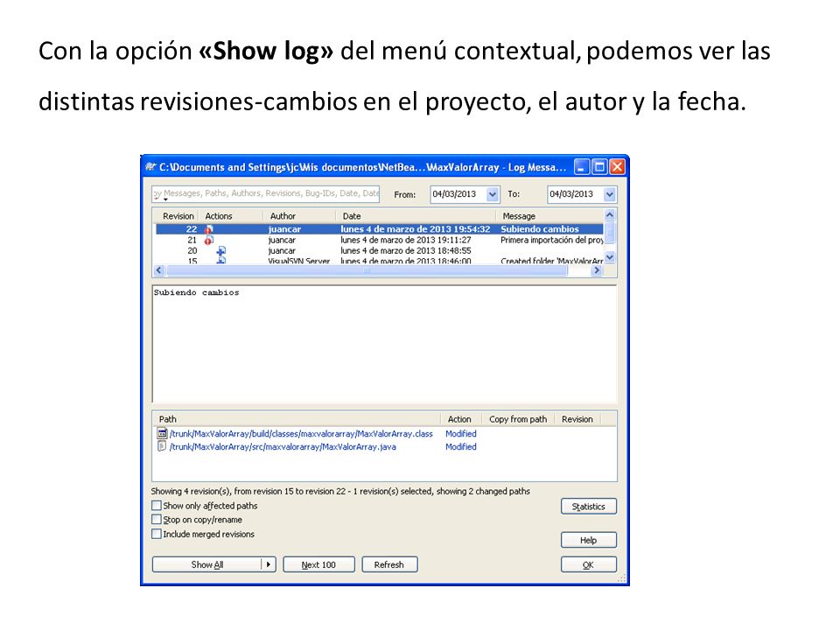Viewport: 840px width, 630px height.
Task: Click the date 'lunes 4 de marzo de 2013 18:48:55'
Action: [x=406, y=251]
